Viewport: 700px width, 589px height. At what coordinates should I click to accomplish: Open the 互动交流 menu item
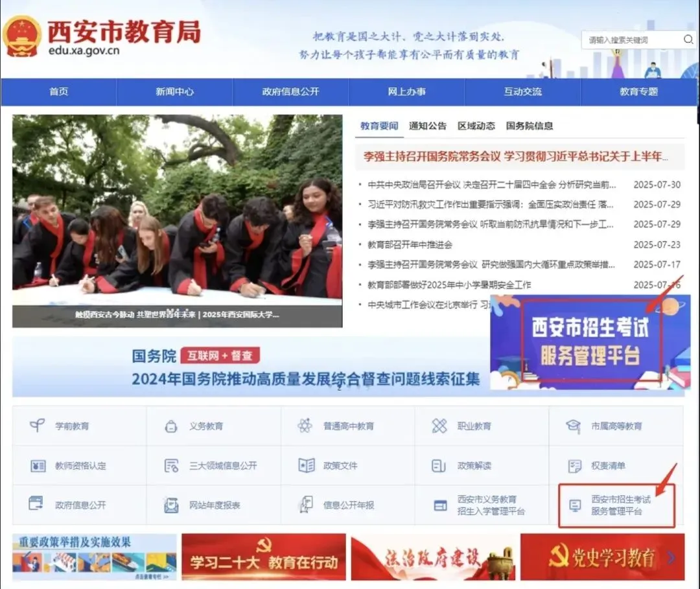[522, 92]
